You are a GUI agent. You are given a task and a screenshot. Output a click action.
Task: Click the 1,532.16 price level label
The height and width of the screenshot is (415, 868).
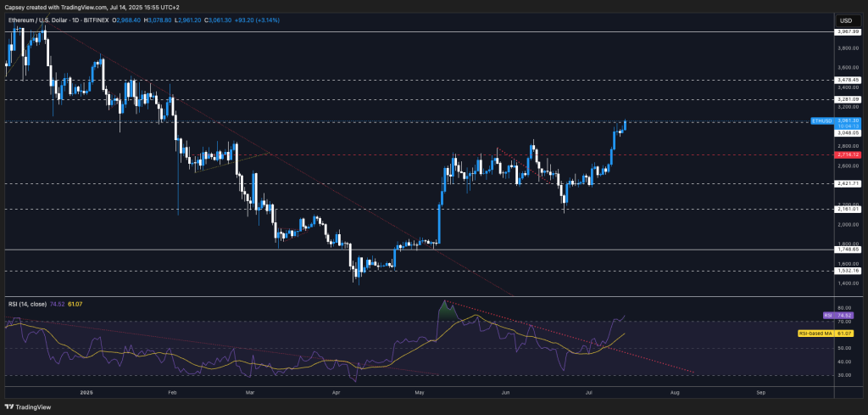[x=849, y=271]
